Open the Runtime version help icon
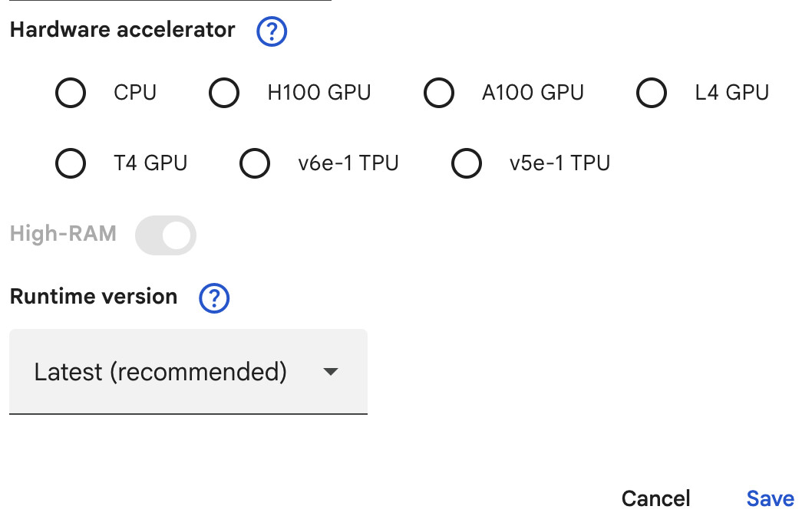Screen dimensions: 812x526 point(214,298)
